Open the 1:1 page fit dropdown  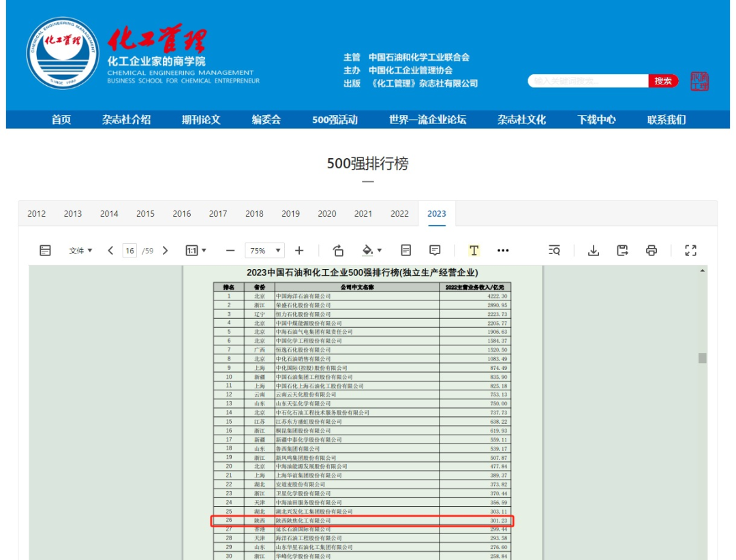tap(196, 251)
